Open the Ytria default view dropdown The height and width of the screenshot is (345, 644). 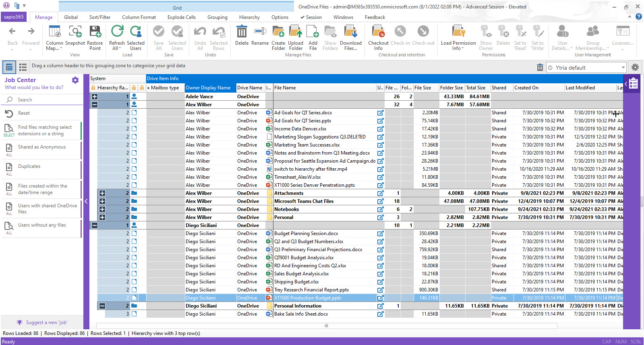(x=623, y=68)
